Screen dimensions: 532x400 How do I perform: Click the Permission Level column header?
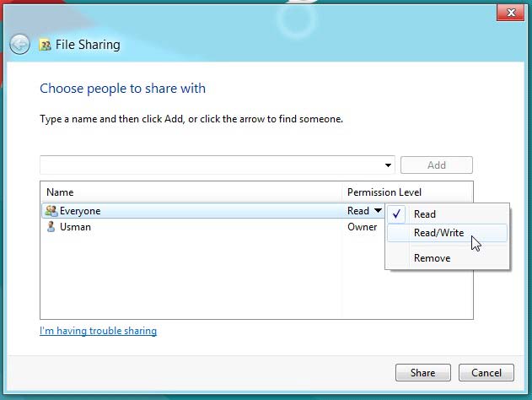[384, 192]
